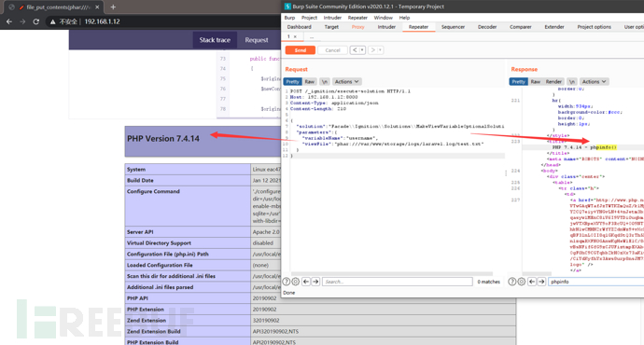Click the Response search field containing phpinfo

[595, 282]
